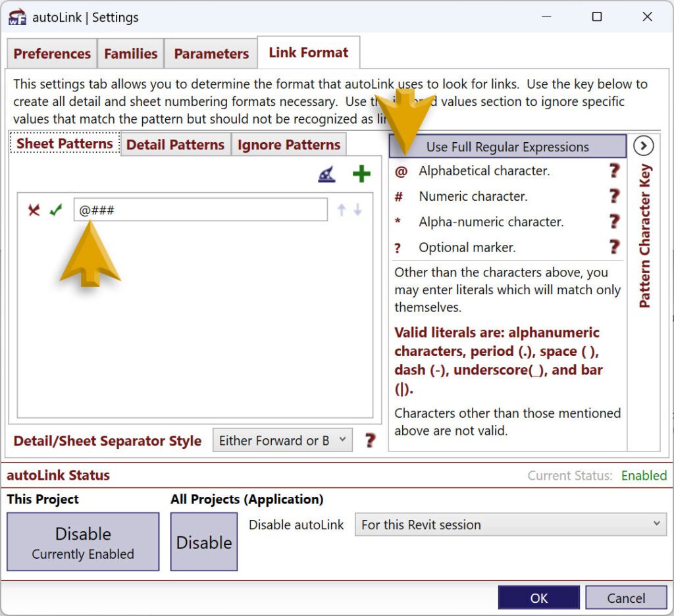
Task: Click the autoLink app icon in title bar
Action: [x=17, y=17]
